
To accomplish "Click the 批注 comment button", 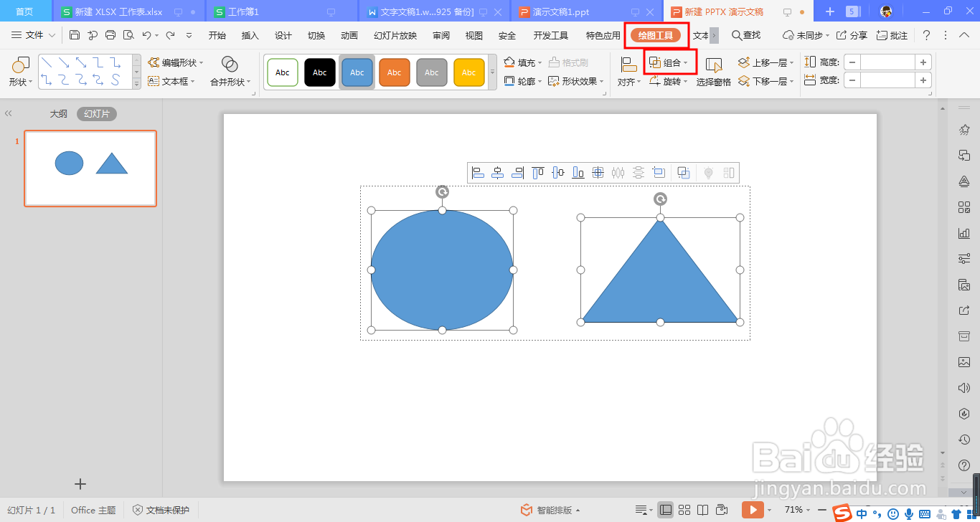I will coord(892,35).
